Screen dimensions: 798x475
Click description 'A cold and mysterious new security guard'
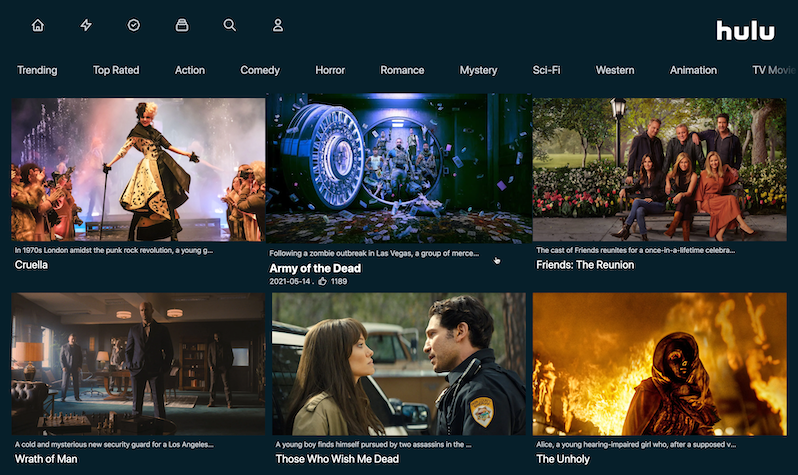tap(114, 444)
